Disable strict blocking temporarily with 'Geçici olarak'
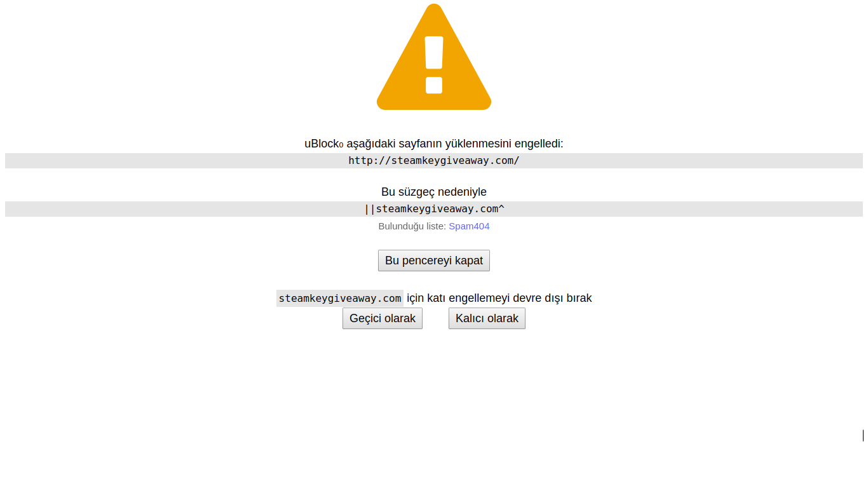Screen dimensions: 868x488 tap(383, 318)
